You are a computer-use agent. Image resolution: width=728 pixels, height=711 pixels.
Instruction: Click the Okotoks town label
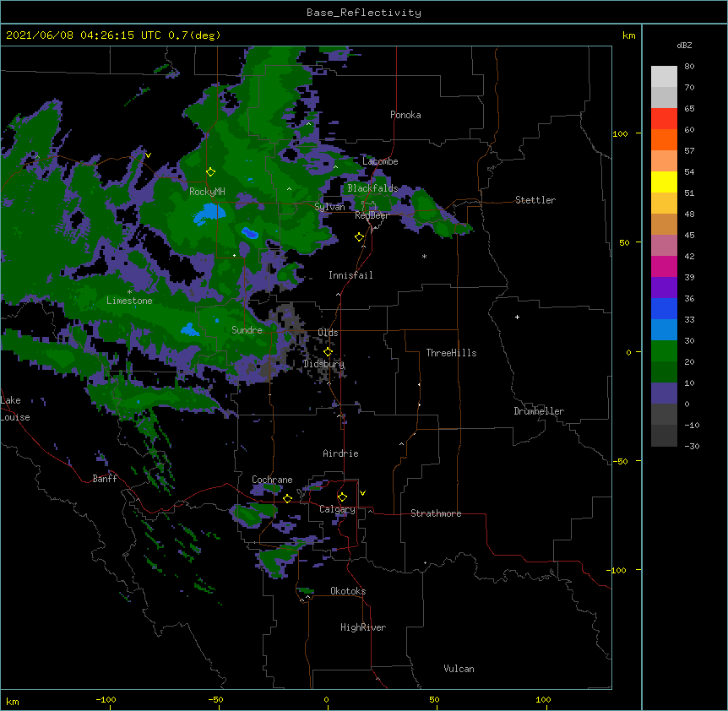(x=348, y=591)
